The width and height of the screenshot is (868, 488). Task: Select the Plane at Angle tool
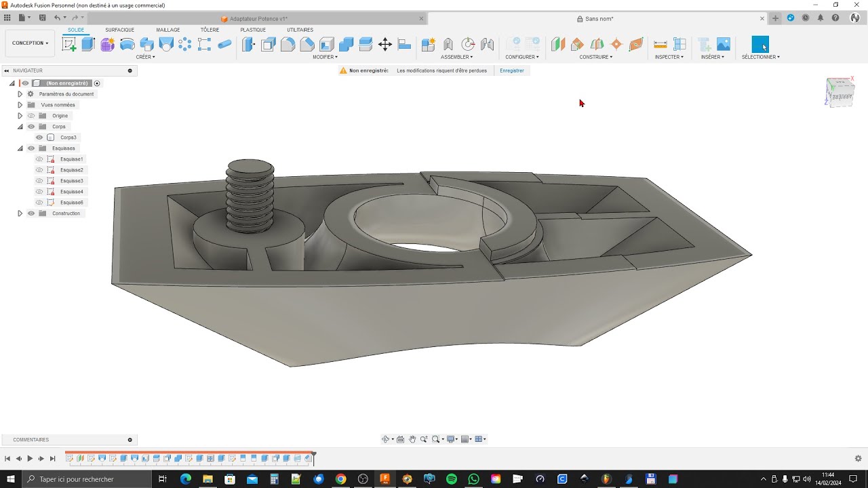[577, 45]
